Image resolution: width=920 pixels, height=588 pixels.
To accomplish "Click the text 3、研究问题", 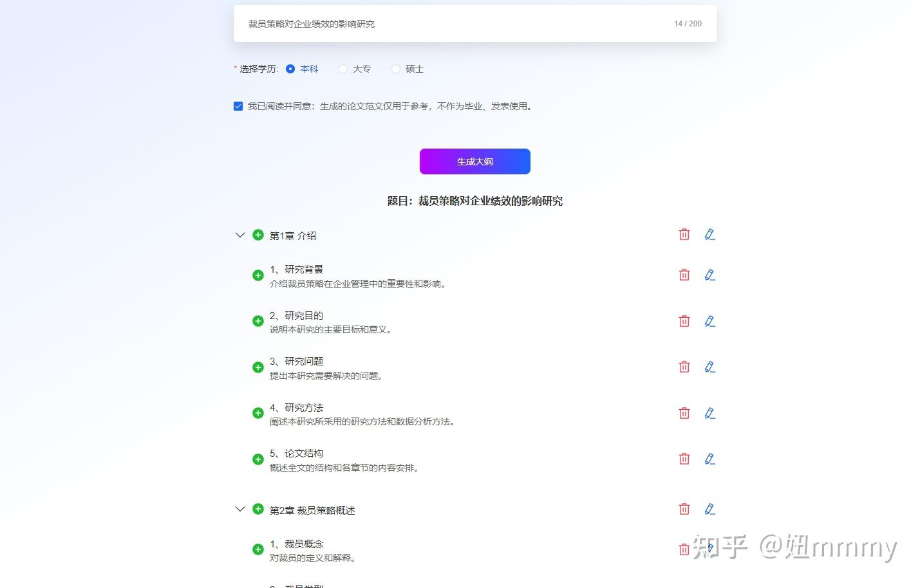I will [296, 362].
